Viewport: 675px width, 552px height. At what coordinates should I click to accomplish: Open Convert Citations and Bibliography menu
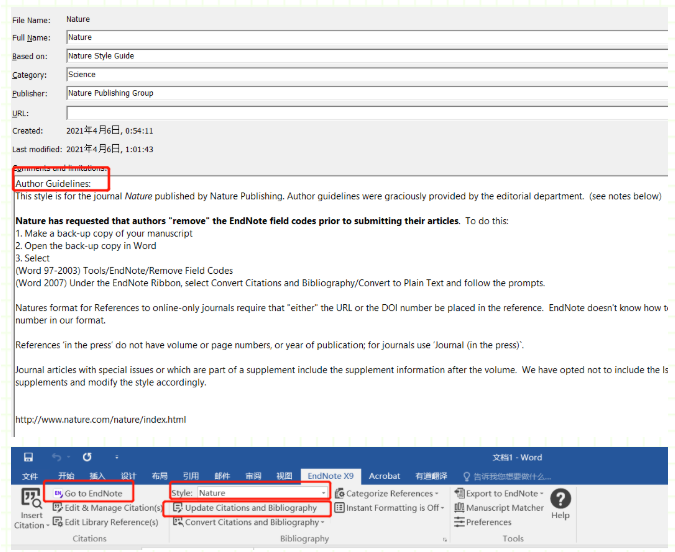point(248,522)
